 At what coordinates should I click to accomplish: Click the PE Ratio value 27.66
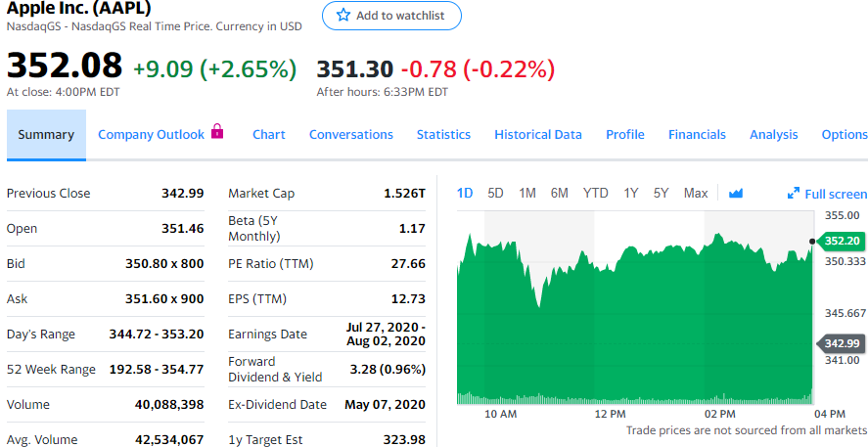(x=408, y=264)
